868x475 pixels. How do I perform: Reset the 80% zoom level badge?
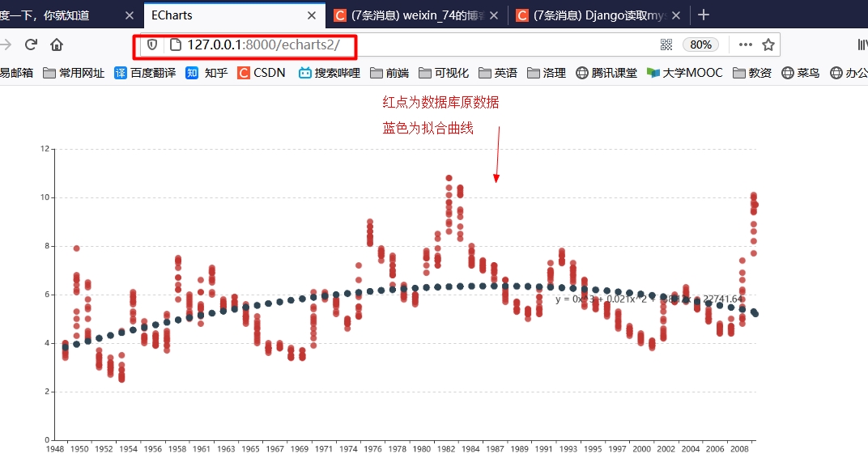701,45
